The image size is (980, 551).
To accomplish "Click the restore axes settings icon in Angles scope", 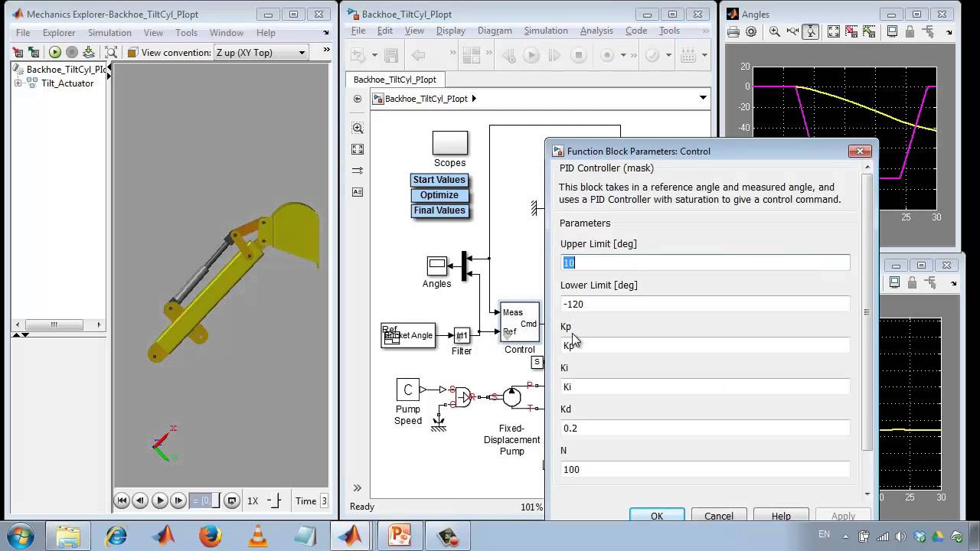I will coord(869,31).
